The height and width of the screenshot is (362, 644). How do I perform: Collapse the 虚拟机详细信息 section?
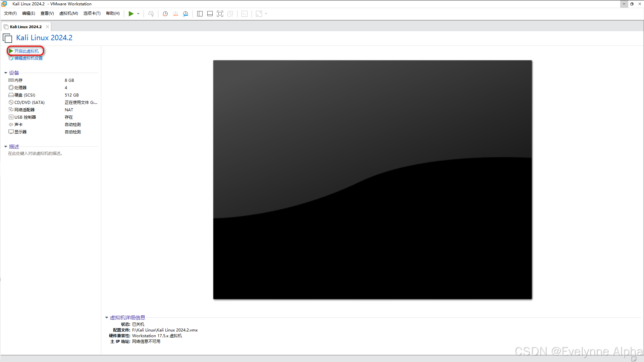tap(107, 317)
